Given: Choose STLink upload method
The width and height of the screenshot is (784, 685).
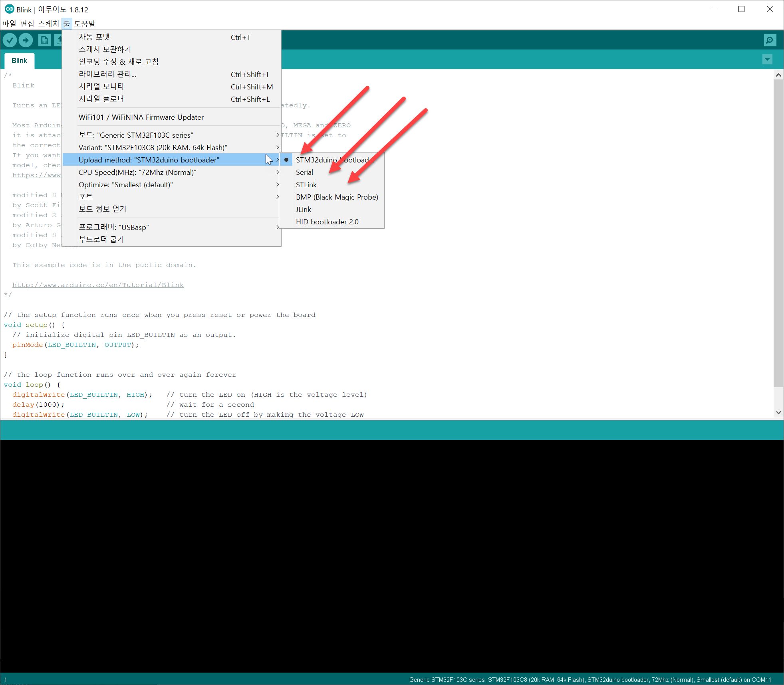Looking at the screenshot, I should (x=306, y=185).
